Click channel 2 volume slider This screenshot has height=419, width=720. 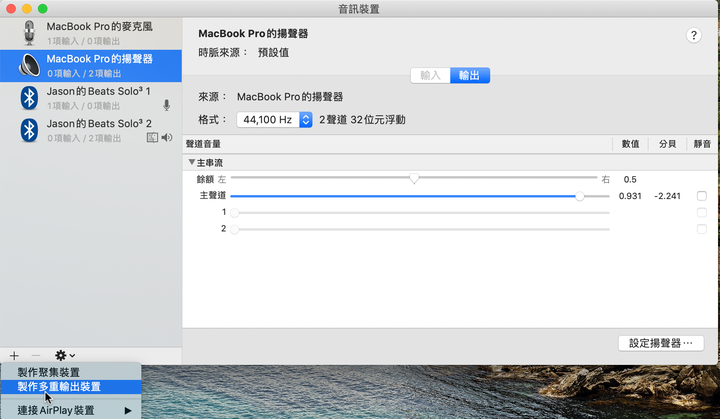420,229
